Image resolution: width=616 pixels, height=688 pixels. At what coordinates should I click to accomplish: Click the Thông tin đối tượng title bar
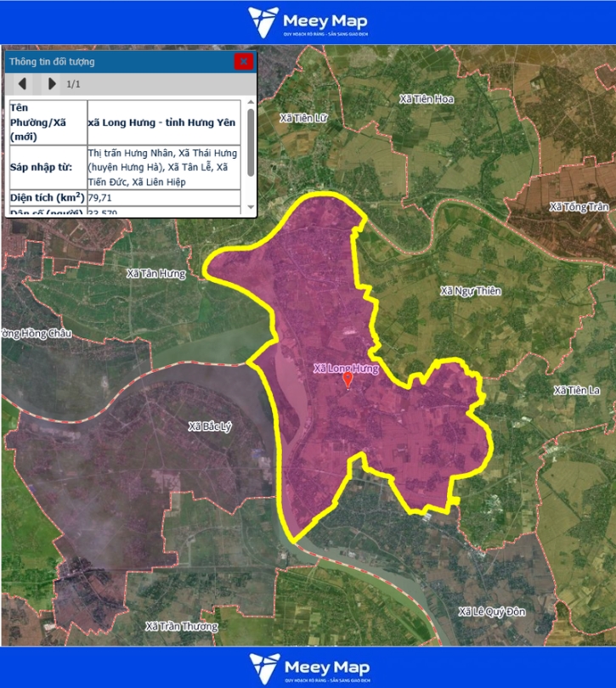[119, 61]
